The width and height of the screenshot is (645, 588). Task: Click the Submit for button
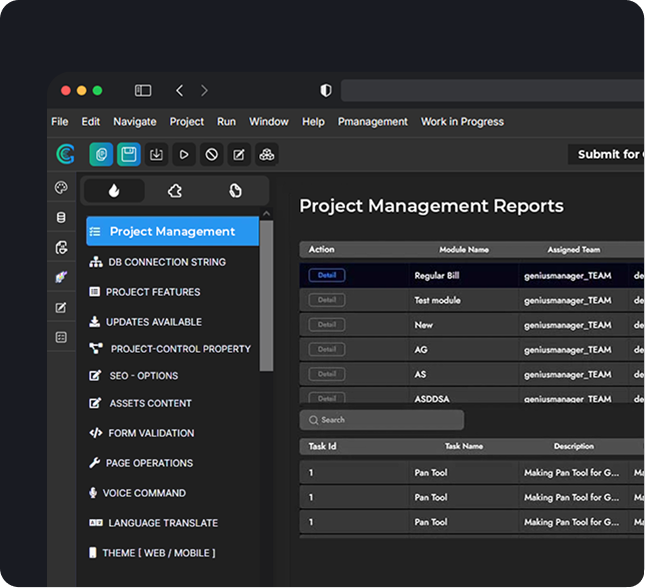point(606,154)
